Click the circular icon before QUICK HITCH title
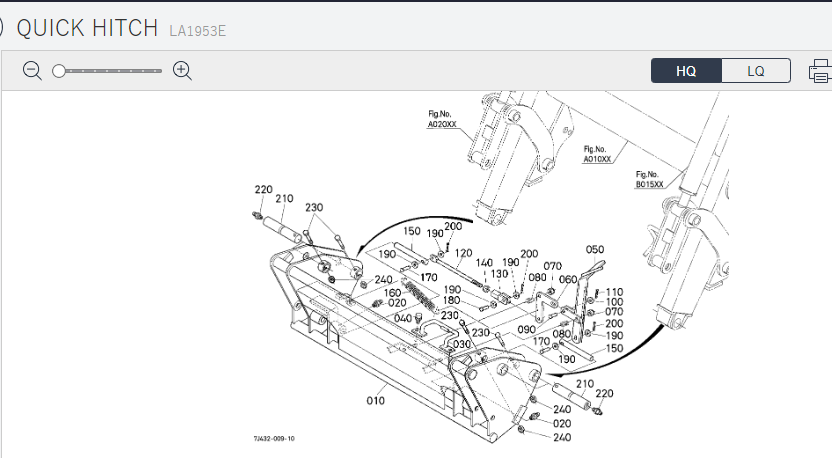The width and height of the screenshot is (832, 458). (2, 28)
